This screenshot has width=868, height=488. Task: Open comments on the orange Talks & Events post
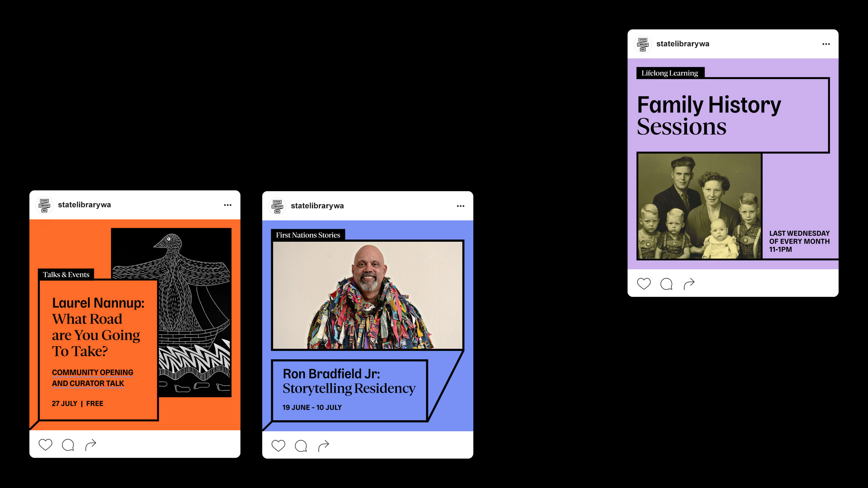68,445
